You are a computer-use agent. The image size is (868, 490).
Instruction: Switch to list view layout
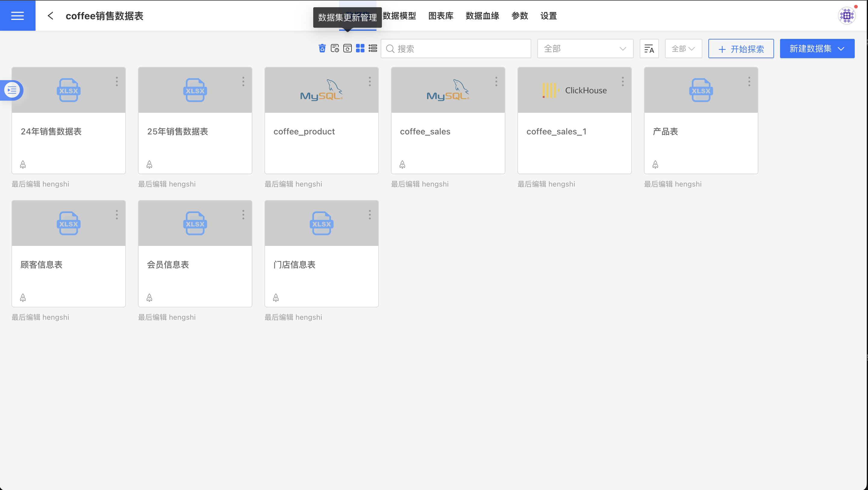coord(373,49)
